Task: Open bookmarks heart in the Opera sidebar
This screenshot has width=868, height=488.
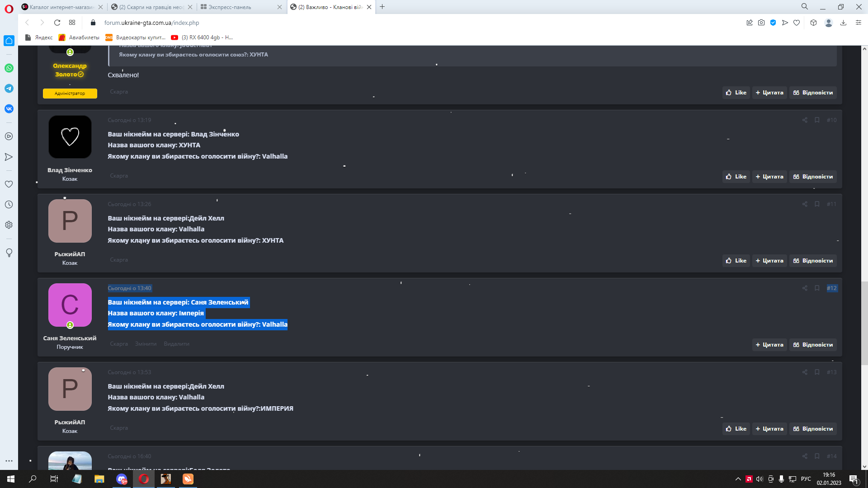Action: pos(9,184)
